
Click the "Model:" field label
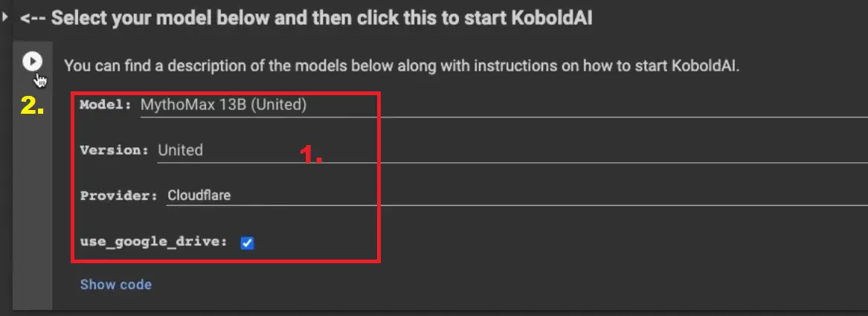[105, 106]
